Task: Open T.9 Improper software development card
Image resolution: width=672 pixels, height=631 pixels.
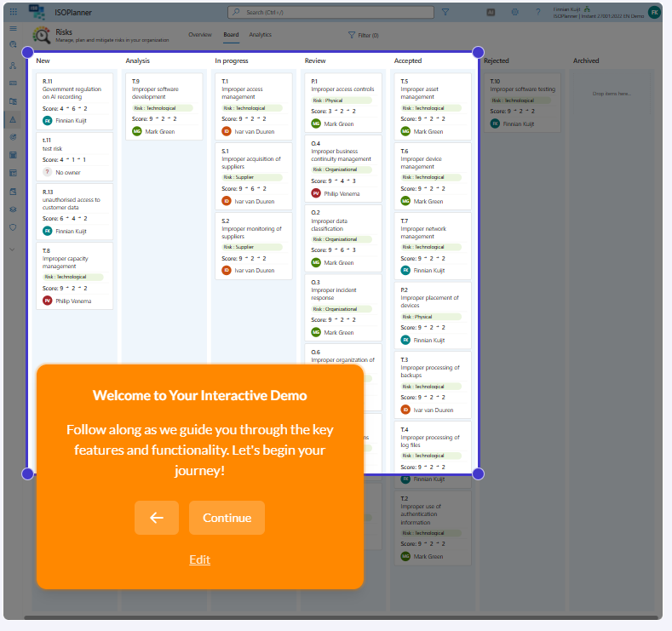Action: click(164, 106)
